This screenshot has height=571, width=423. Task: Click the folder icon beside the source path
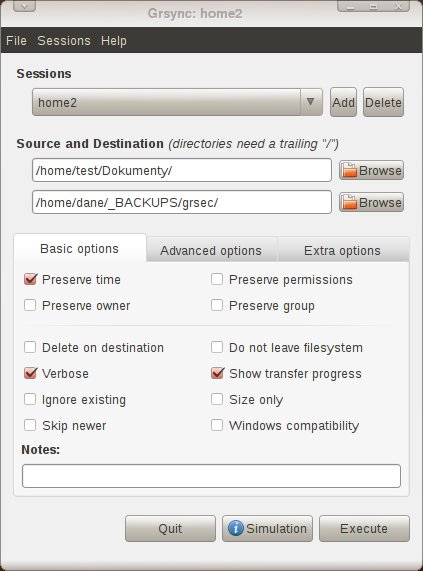[349, 170]
